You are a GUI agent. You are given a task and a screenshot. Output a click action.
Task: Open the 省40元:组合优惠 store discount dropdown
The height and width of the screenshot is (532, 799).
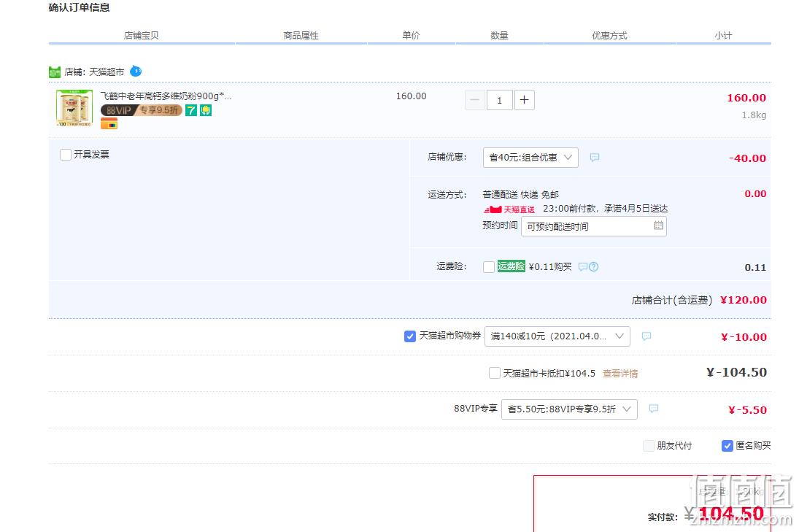tap(530, 158)
